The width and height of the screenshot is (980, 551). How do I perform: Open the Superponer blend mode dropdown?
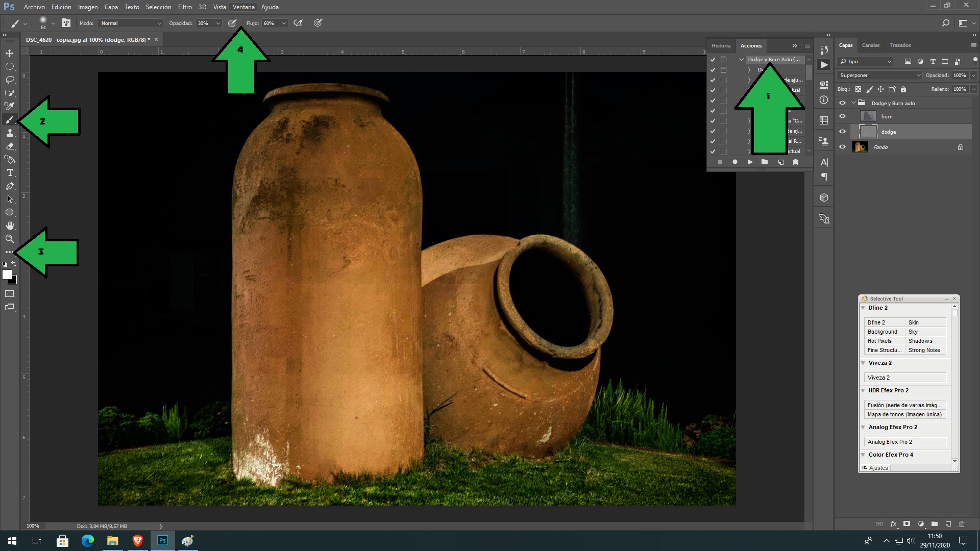[x=879, y=76]
